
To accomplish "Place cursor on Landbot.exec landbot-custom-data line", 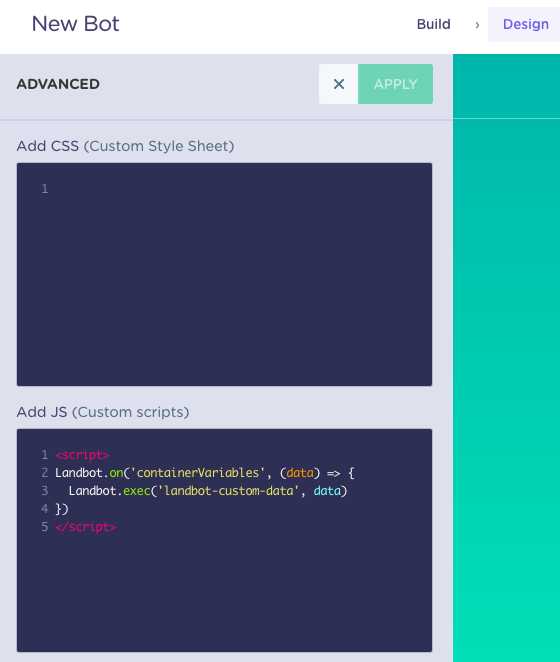I will point(208,491).
